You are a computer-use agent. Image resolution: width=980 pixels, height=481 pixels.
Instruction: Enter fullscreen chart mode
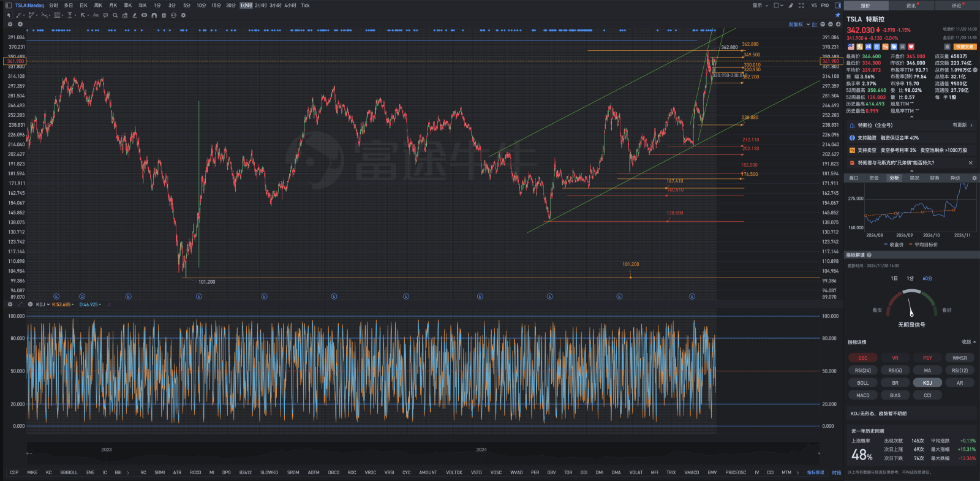801,6
